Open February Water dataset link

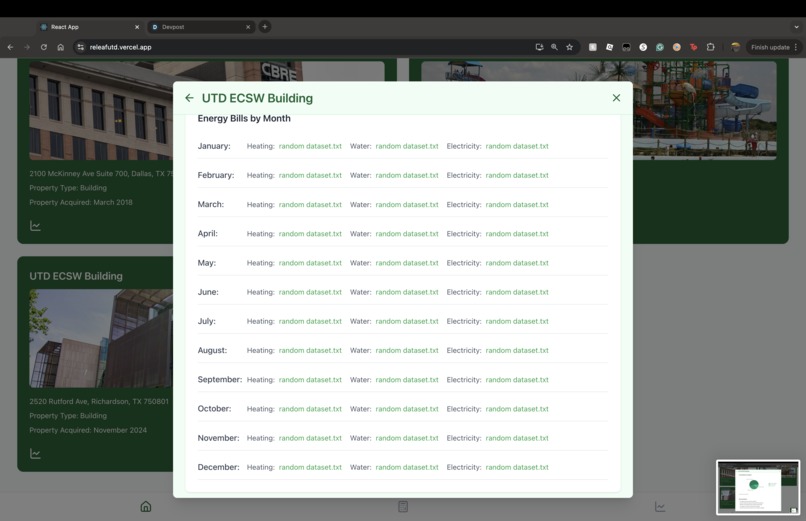pos(407,176)
